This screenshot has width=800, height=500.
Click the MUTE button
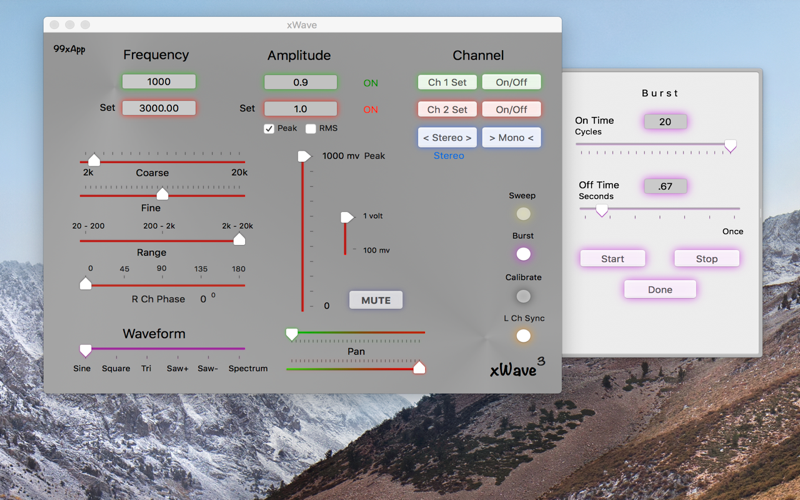376,300
